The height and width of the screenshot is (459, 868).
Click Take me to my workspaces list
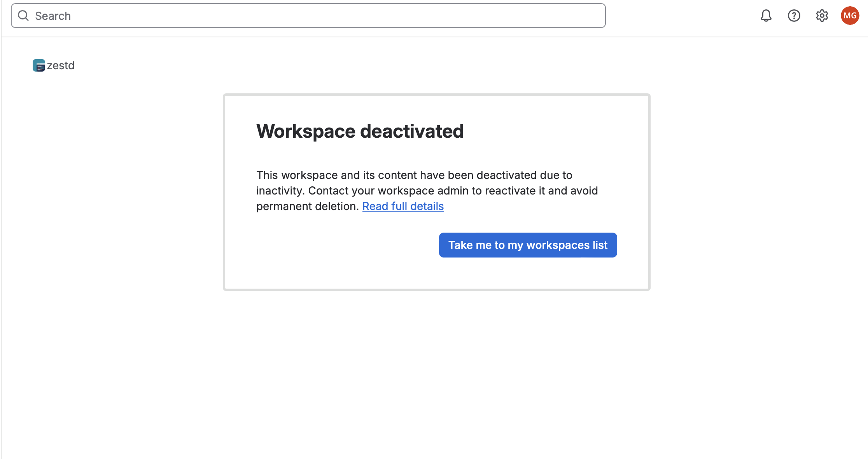(528, 245)
